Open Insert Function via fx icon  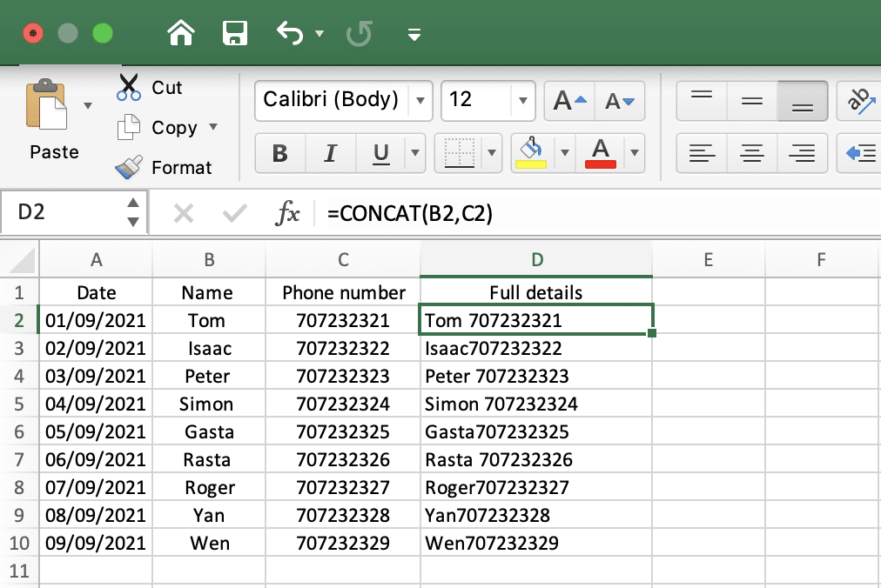287,213
